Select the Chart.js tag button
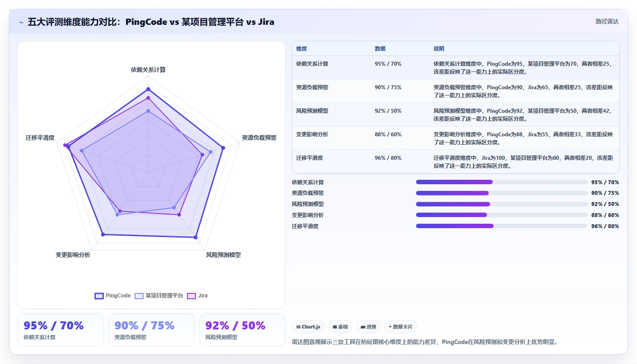 point(308,327)
